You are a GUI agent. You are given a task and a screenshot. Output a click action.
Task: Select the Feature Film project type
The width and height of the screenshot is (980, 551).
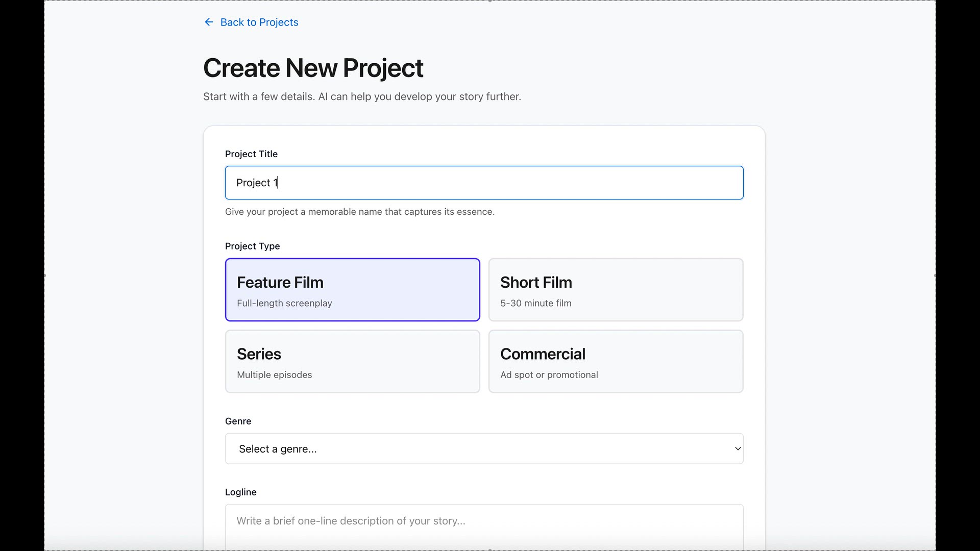tap(352, 290)
